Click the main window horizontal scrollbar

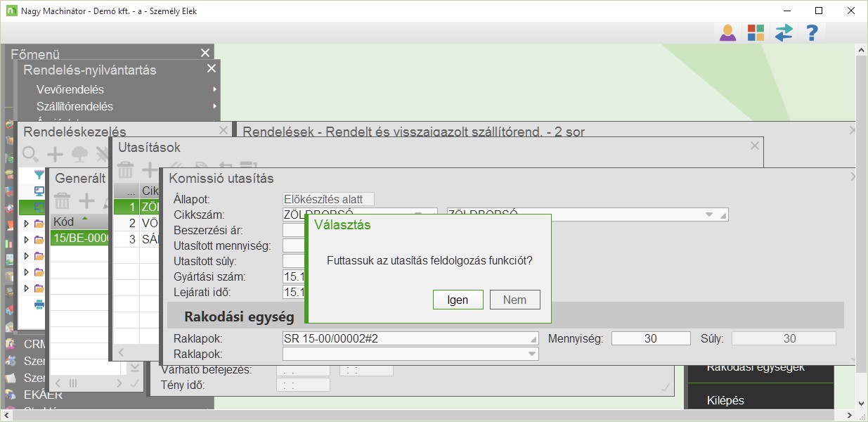(429, 416)
